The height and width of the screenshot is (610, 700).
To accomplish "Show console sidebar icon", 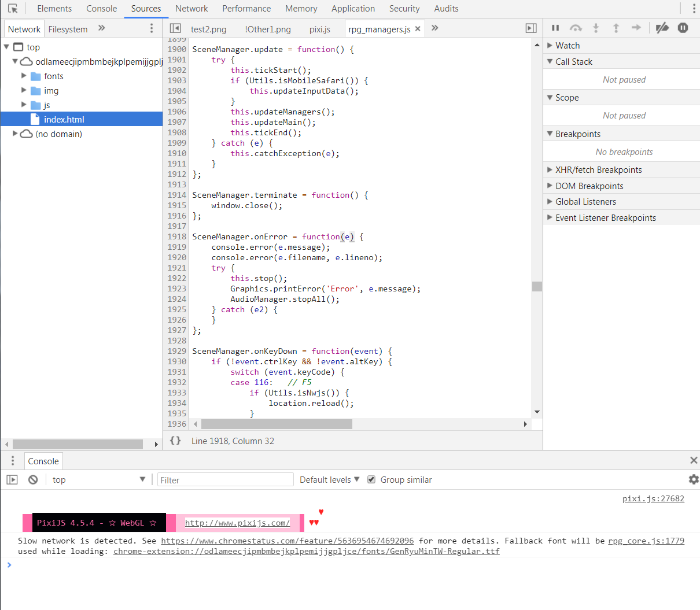I will click(x=12, y=480).
